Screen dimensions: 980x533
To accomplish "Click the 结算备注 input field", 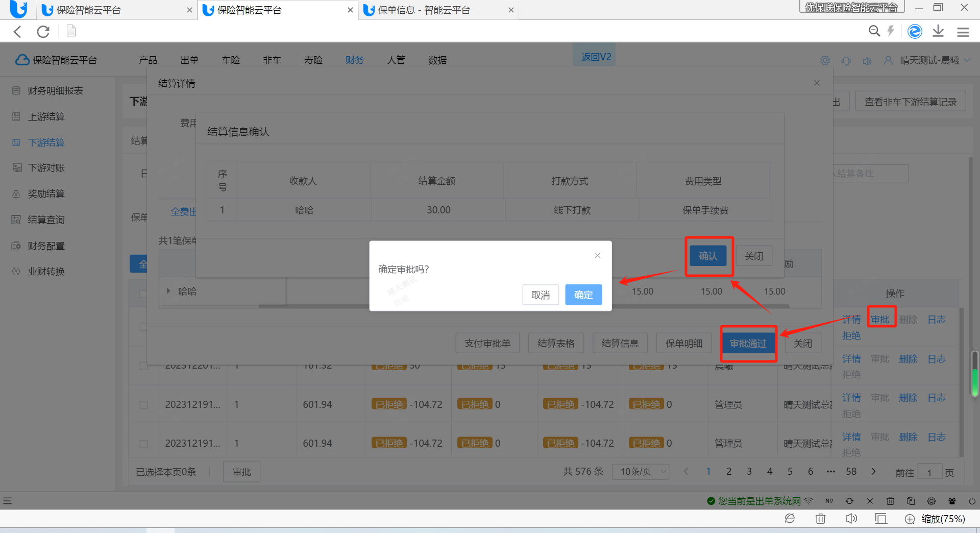I will tap(870, 174).
